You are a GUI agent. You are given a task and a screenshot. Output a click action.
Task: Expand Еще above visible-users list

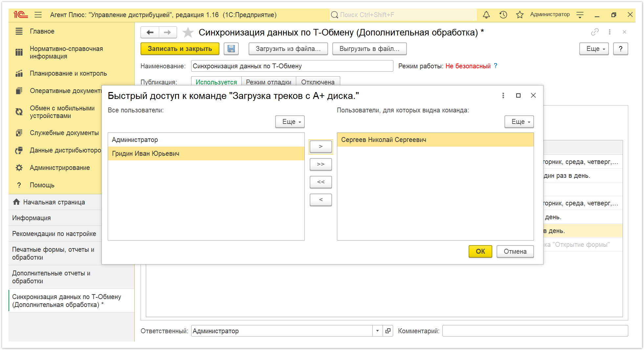click(519, 122)
